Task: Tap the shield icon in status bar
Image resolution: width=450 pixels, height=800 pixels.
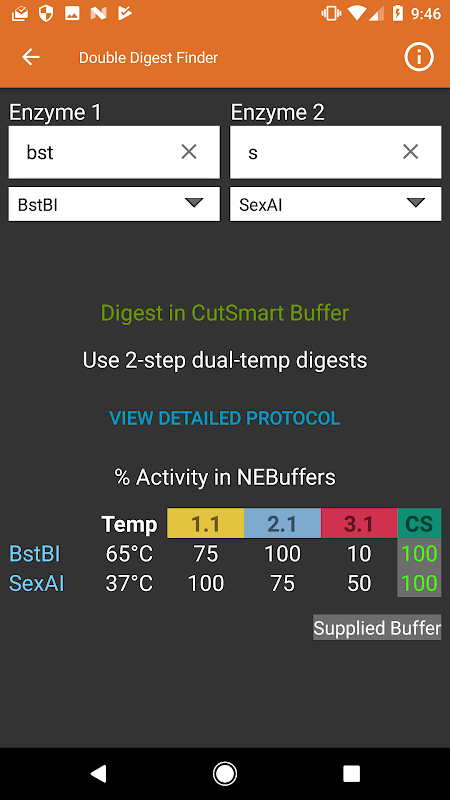Action: (x=46, y=14)
